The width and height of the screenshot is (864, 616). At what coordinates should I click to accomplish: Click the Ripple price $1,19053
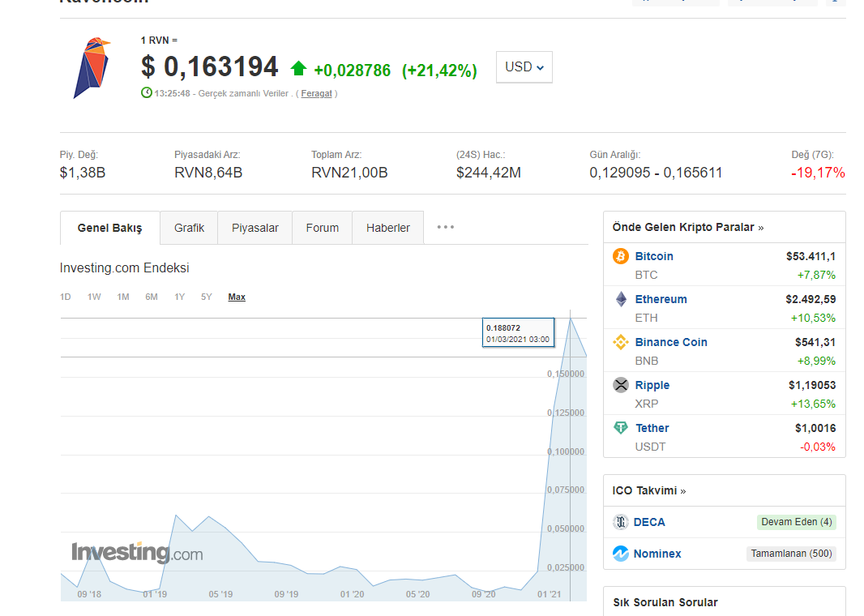pos(811,385)
